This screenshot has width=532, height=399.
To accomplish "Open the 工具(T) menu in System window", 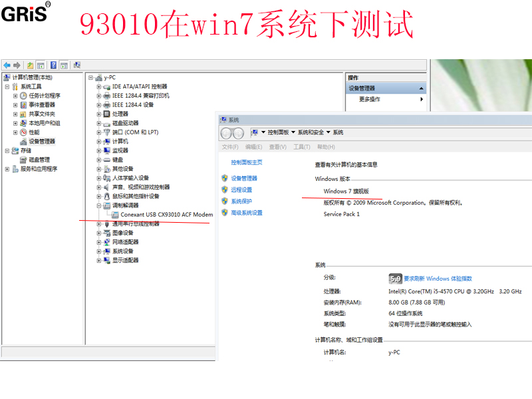I will click(302, 147).
